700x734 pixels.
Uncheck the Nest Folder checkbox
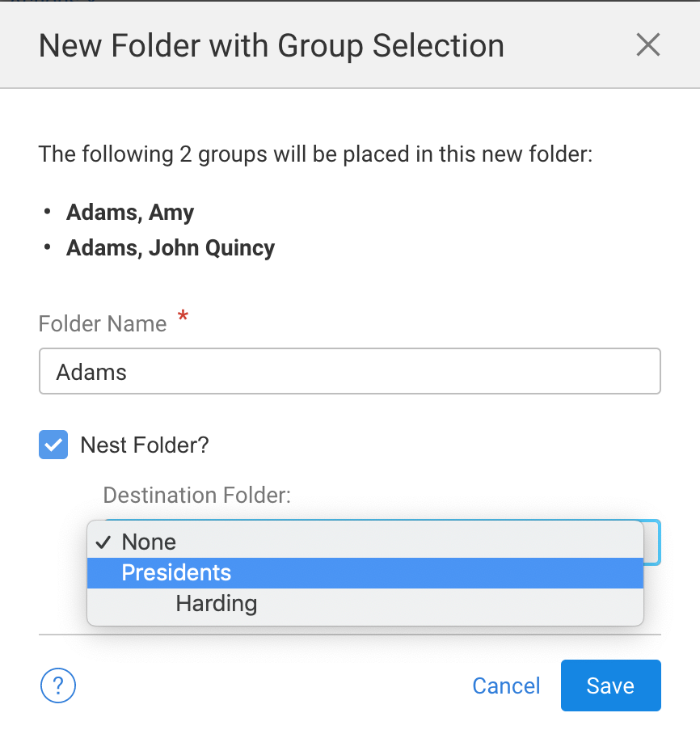(x=53, y=445)
